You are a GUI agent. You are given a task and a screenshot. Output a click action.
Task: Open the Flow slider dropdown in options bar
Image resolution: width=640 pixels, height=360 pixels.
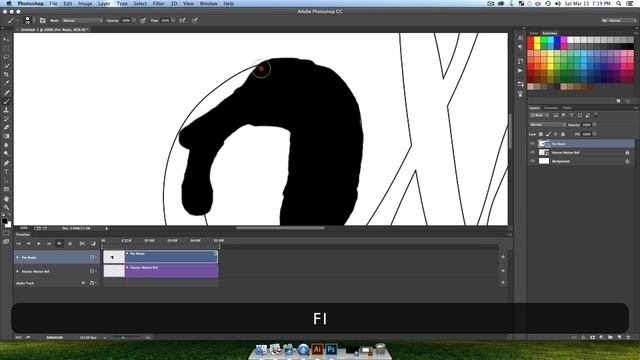pyautogui.click(x=173, y=20)
